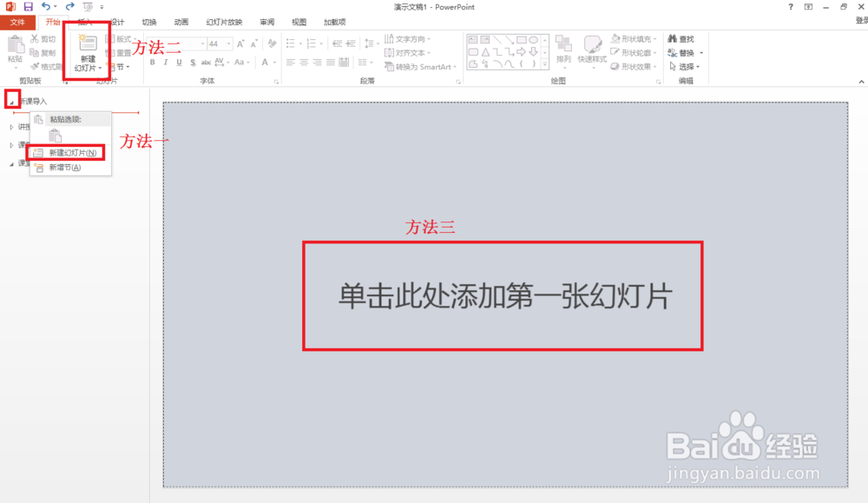
Task: Switch to the 插入 (Insert) ribbon tab
Action: tap(84, 22)
